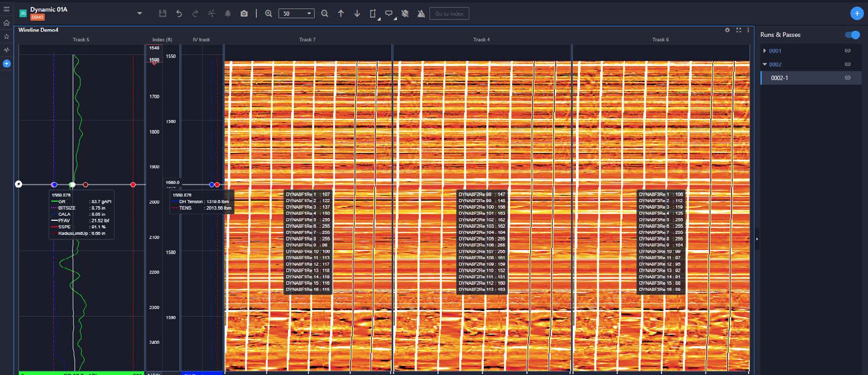This screenshot has width=868, height=375.
Task: Click the zoom in magnifier icon
Action: [x=269, y=14]
